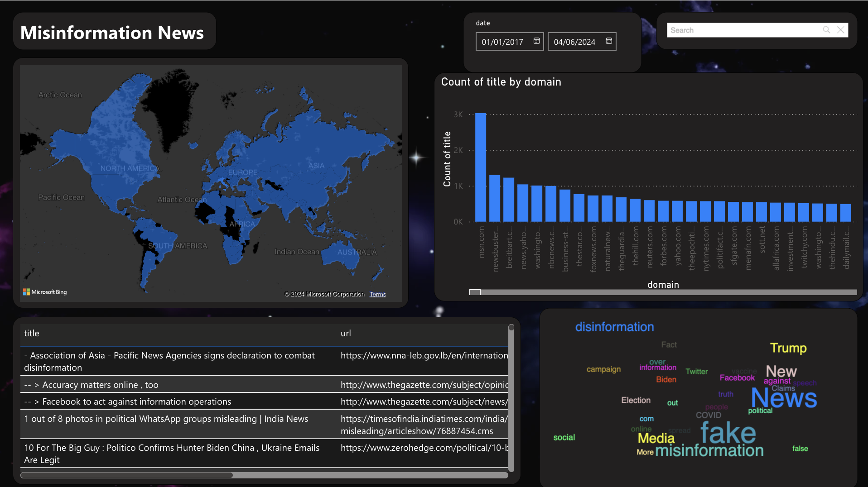Viewport: 868px width, 487px height.
Task: Select the msn.com bar in chart
Action: (x=481, y=167)
